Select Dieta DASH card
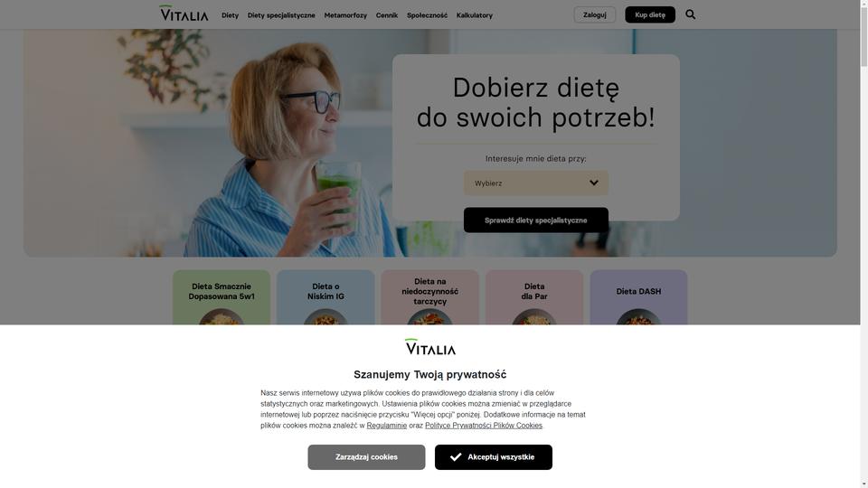This screenshot has height=488, width=868. [x=638, y=297]
